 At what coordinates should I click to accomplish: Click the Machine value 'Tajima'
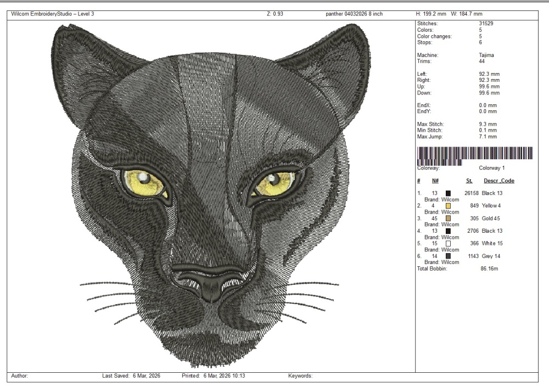pos(486,55)
